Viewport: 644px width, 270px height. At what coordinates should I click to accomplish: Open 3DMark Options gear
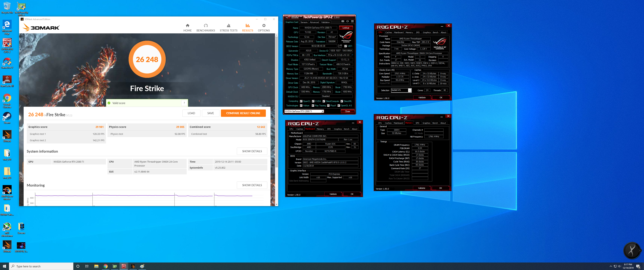click(x=264, y=28)
